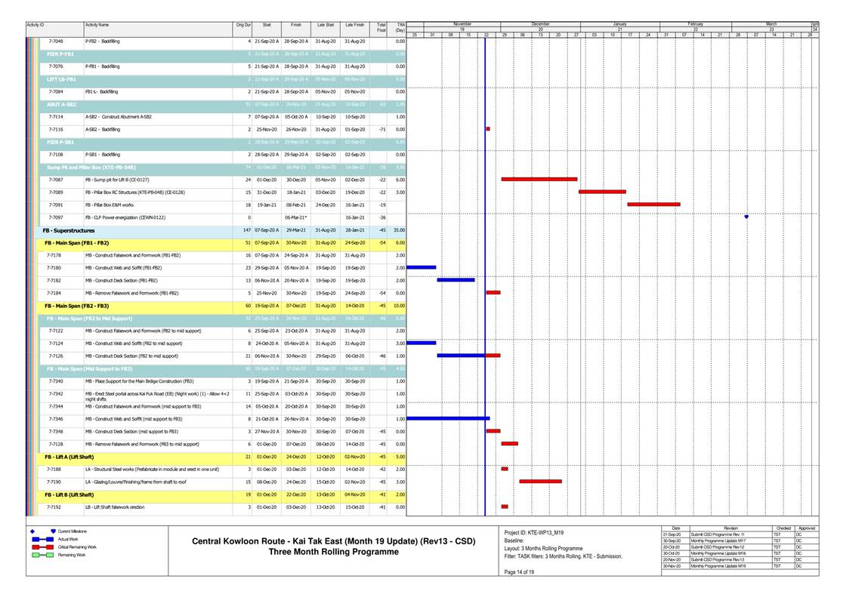Click the red bar for Pillar Box E&M works

pyautogui.click(x=653, y=204)
